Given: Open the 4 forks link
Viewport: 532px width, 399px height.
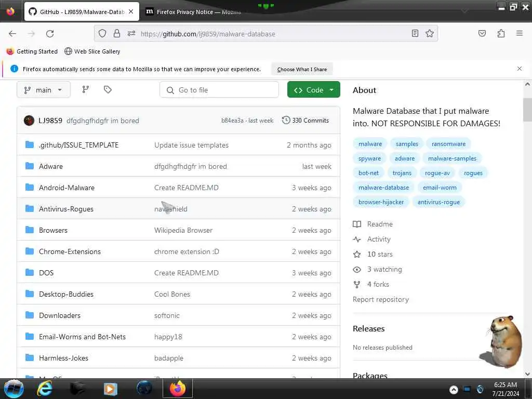Looking at the screenshot, I should click(x=371, y=284).
